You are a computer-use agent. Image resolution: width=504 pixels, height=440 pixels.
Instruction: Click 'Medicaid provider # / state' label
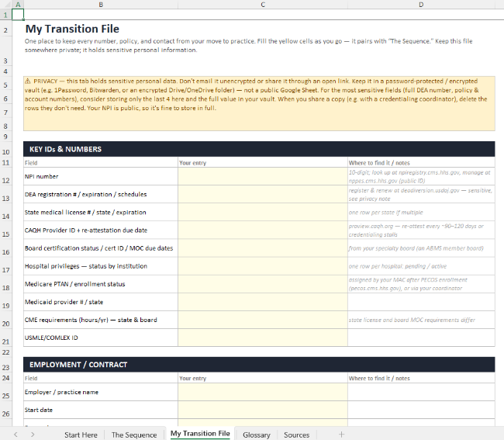point(101,302)
